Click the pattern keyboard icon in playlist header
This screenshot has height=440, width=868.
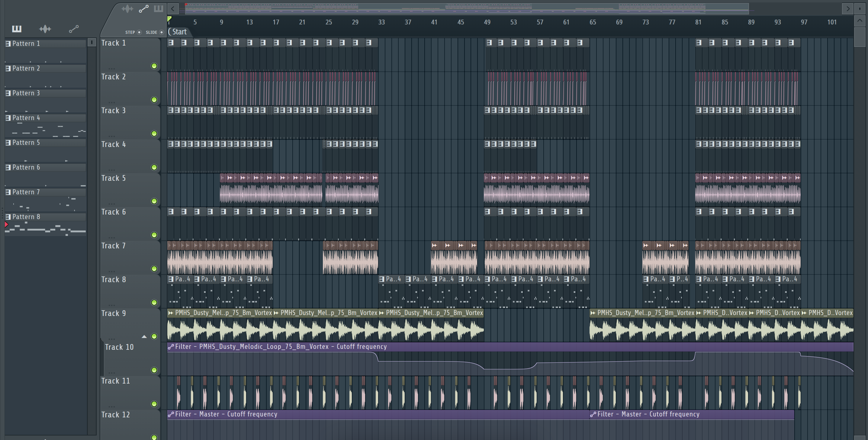tap(158, 9)
